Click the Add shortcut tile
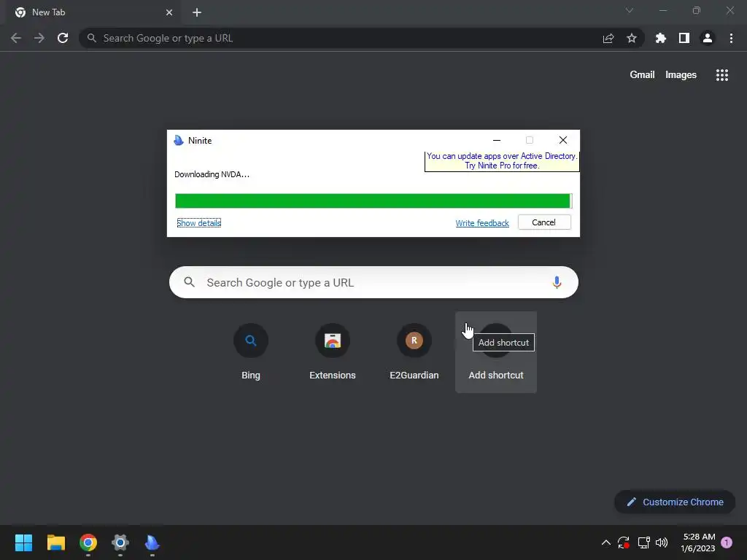Screen dimensions: 747x560 point(496,351)
